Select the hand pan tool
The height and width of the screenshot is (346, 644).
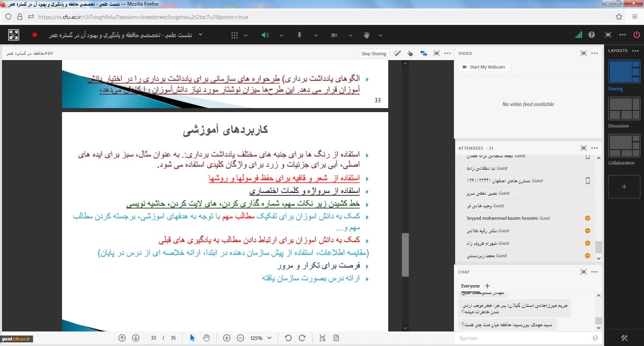206,338
